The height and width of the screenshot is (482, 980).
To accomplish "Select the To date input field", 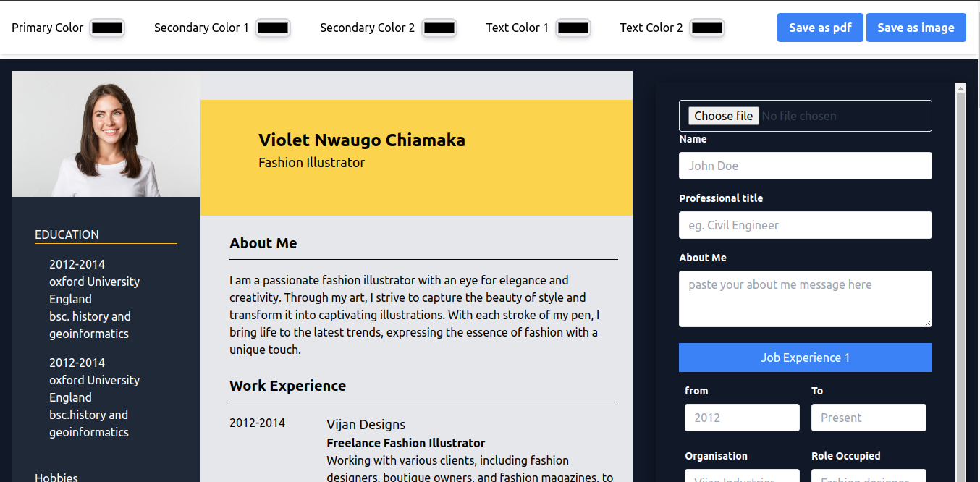I will pos(869,418).
